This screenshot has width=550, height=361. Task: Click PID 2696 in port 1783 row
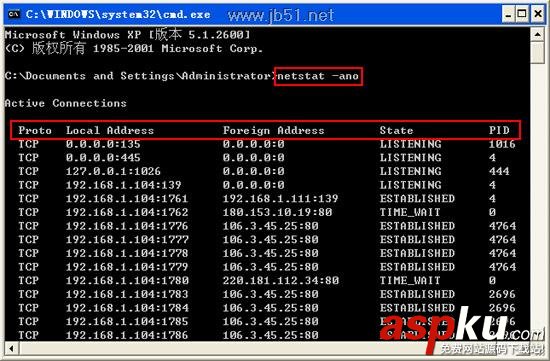tap(502, 294)
